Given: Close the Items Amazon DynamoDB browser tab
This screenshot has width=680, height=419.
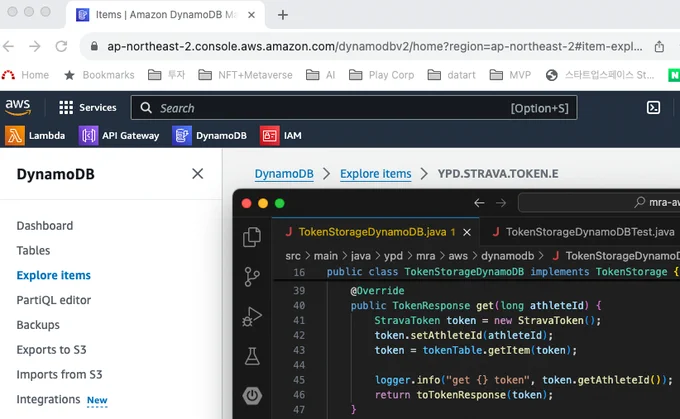Looking at the screenshot, I should click(251, 15).
